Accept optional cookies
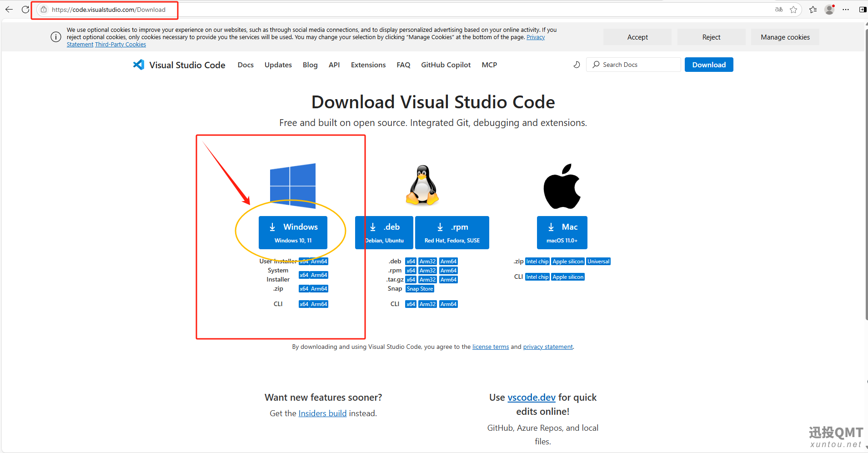The height and width of the screenshot is (453, 868). point(637,37)
